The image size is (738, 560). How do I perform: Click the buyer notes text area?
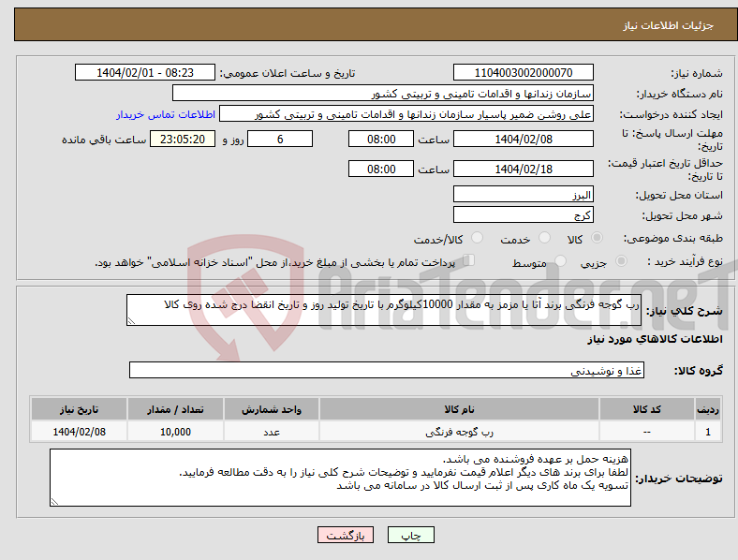(340, 478)
